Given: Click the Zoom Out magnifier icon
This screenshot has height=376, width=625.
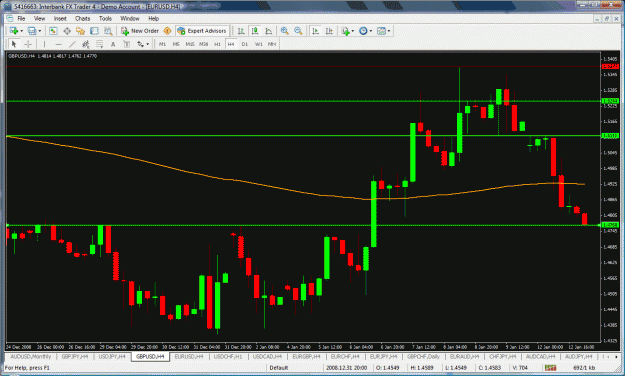Looking at the screenshot, I should point(298,31).
